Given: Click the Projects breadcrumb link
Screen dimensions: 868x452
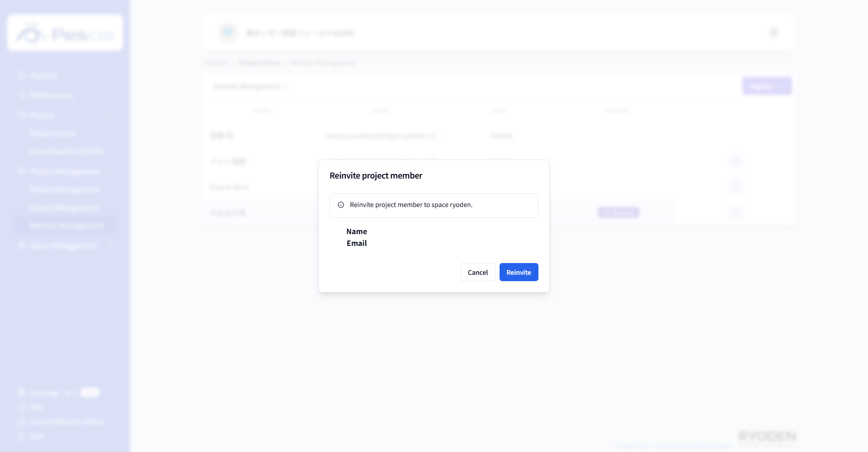Looking at the screenshot, I should click(x=217, y=63).
